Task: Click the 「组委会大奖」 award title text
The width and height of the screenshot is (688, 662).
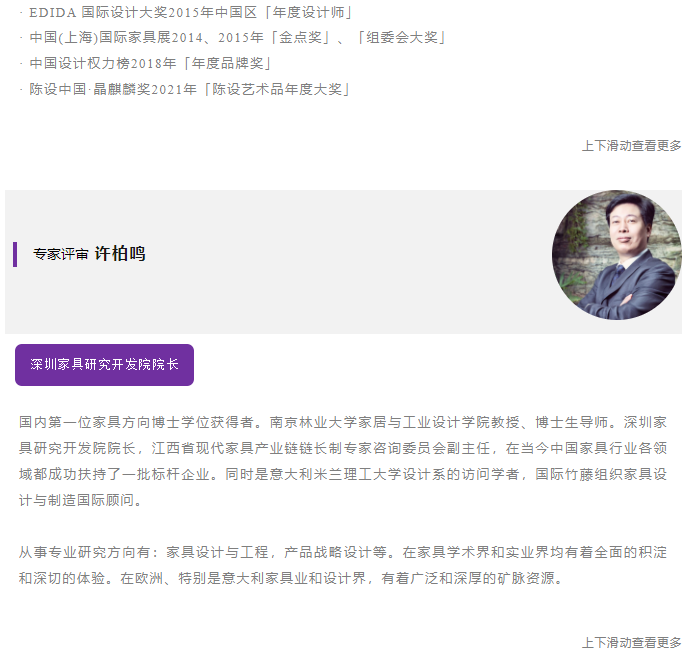Action: [x=402, y=38]
